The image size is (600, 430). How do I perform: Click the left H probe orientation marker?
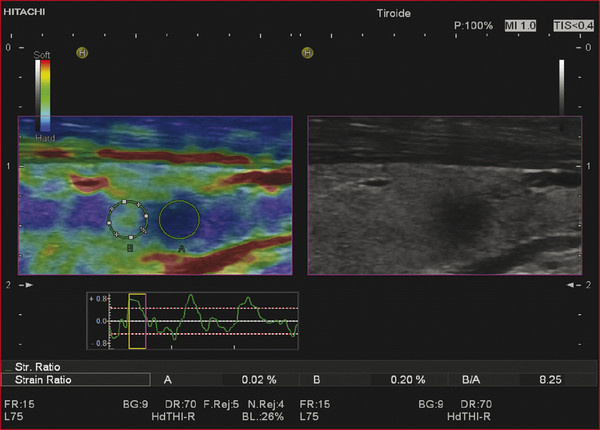pos(82,52)
